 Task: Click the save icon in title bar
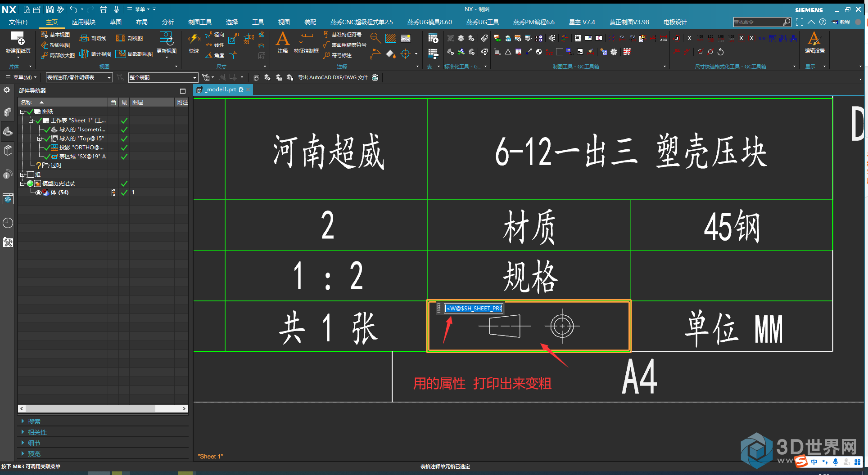pyautogui.click(x=50, y=9)
